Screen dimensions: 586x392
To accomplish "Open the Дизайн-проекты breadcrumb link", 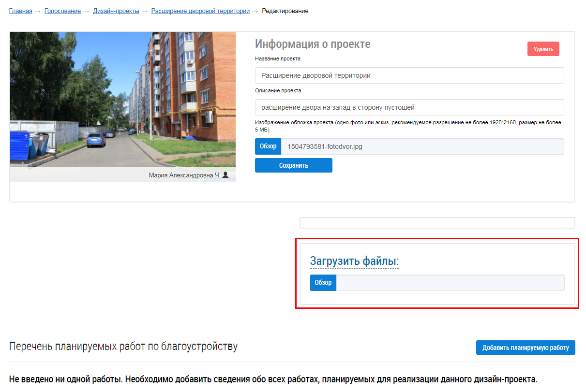I will pyautogui.click(x=116, y=11).
